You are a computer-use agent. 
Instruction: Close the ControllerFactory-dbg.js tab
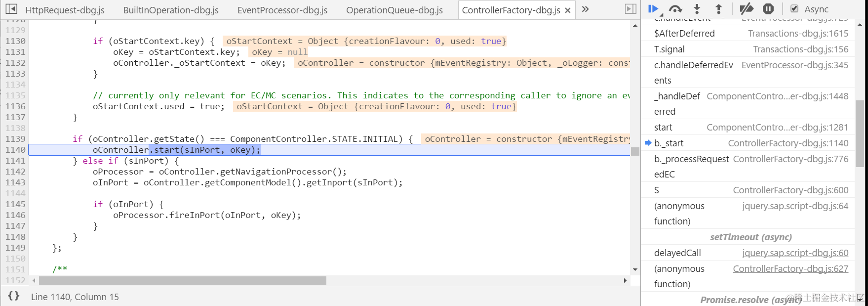point(568,10)
